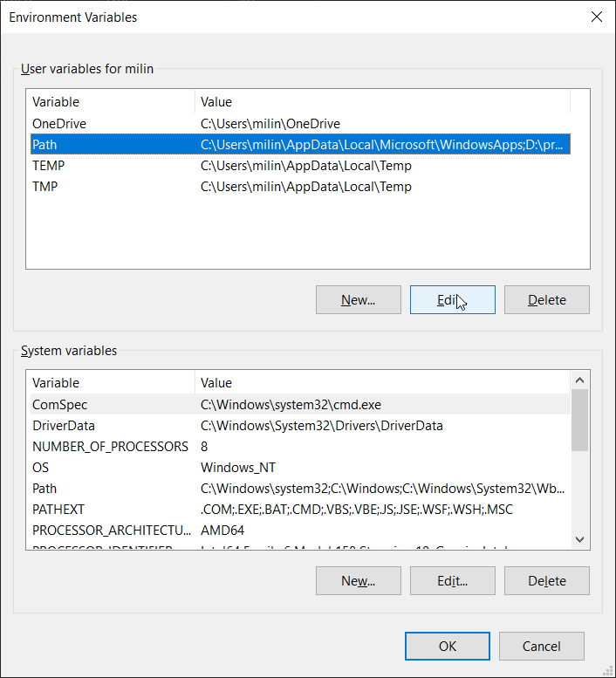Viewport: 616px width, 678px height.
Task: Delete the selected user variable
Action: click(546, 300)
